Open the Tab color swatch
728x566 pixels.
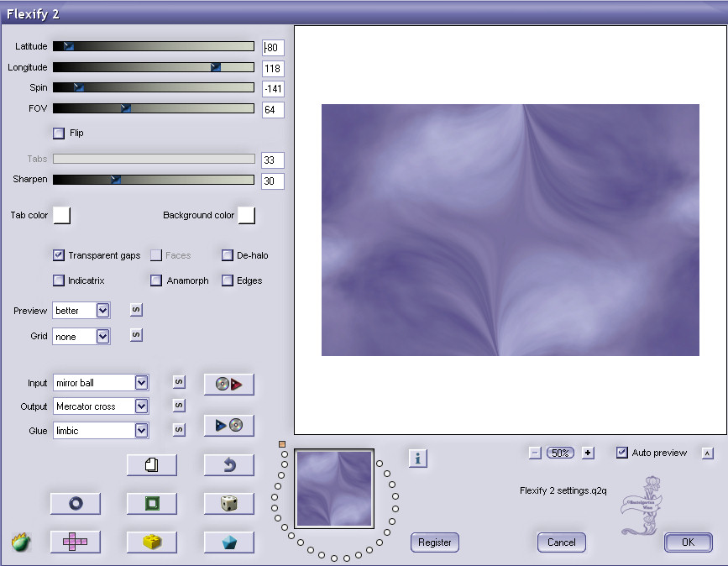pos(62,216)
